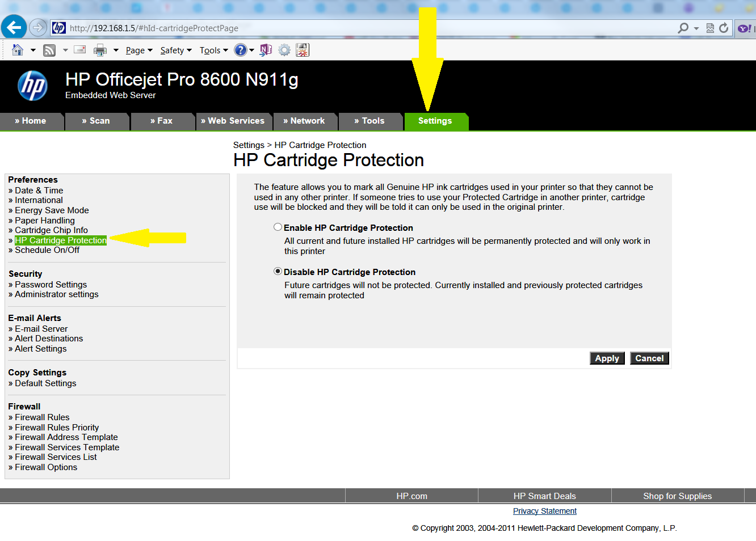Open the Network tab
Image resolution: width=756 pixels, height=541 pixels.
coord(305,121)
